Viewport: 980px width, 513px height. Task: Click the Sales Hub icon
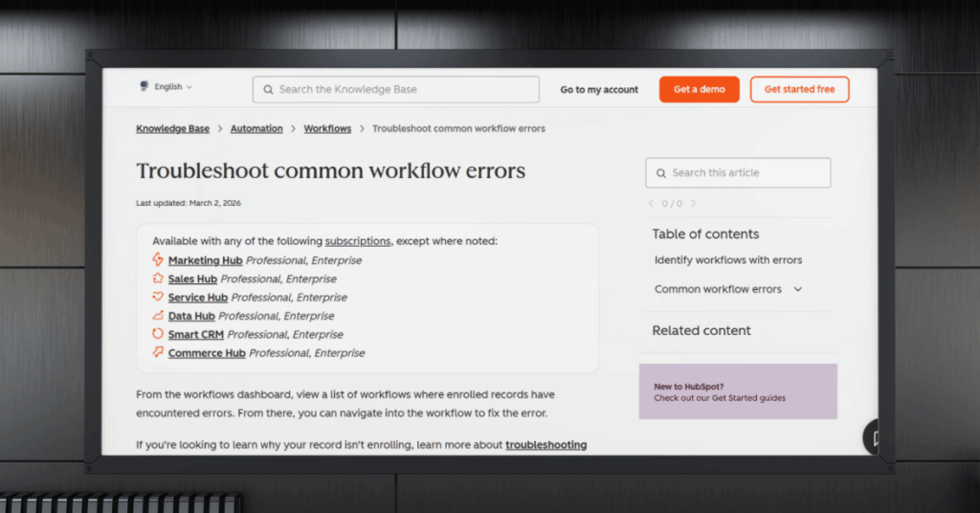tap(158, 279)
